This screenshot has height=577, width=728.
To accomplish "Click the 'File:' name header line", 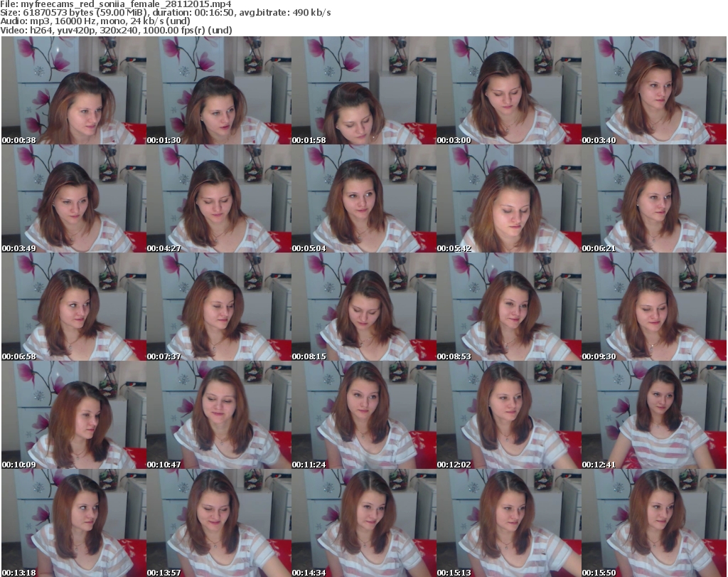I will [x=116, y=4].
